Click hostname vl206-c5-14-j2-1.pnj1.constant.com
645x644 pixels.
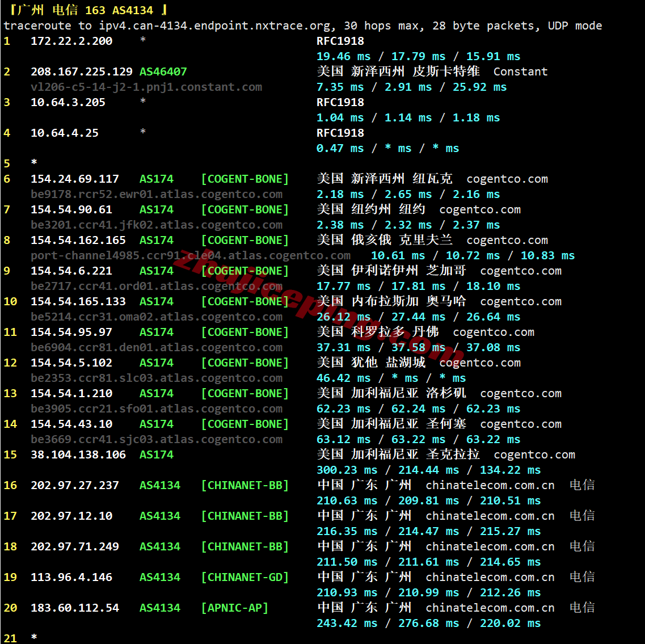[x=146, y=87]
